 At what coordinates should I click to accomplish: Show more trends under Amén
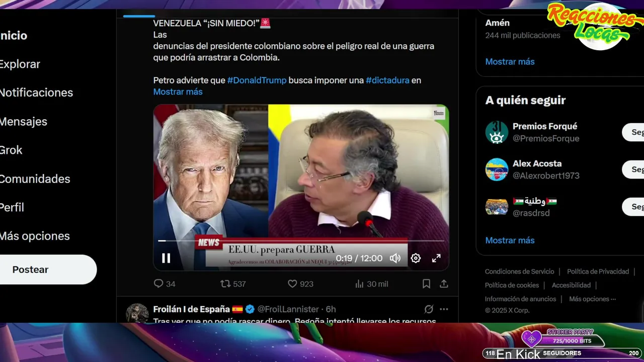point(510,61)
